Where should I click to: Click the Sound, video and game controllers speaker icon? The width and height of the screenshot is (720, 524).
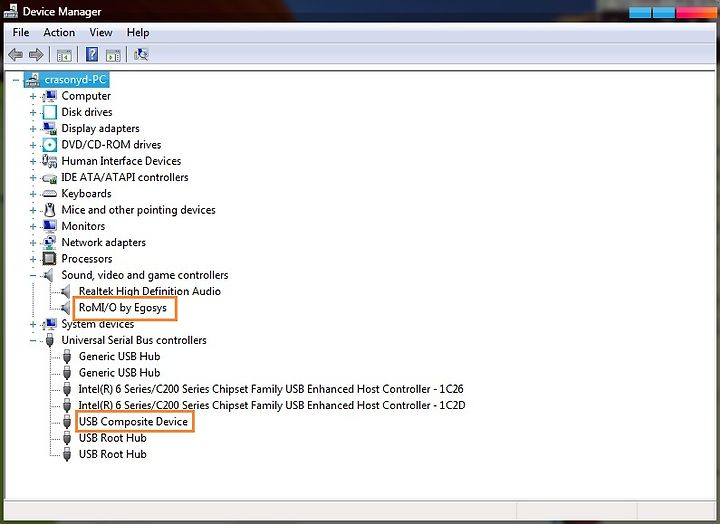tap(48, 275)
